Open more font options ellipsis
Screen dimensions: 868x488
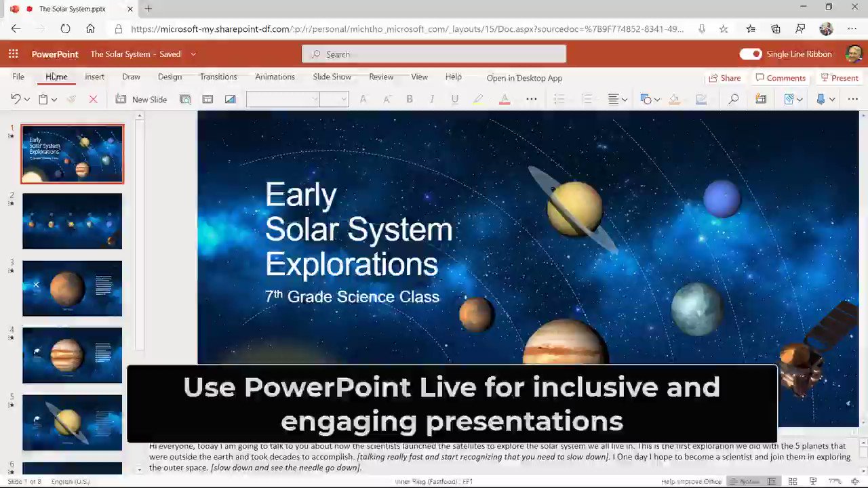(532, 99)
